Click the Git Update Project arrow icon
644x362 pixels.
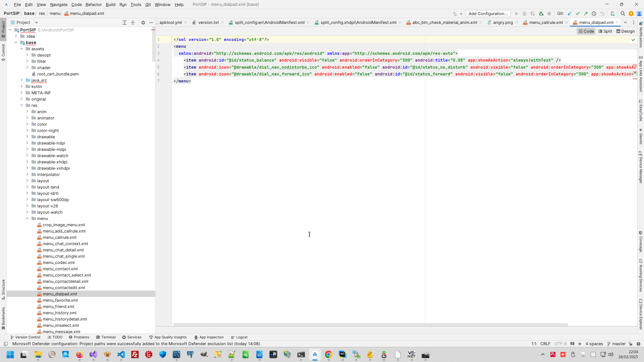pos(570,14)
